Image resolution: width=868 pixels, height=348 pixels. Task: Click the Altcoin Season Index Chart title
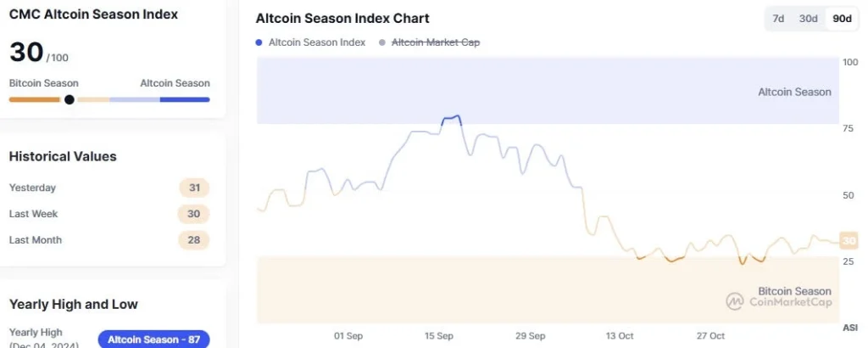342,19
